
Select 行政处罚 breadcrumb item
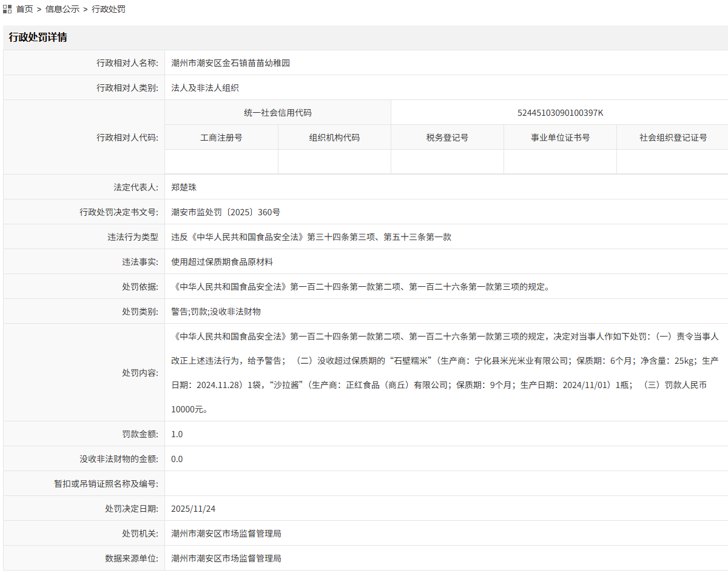tap(109, 10)
